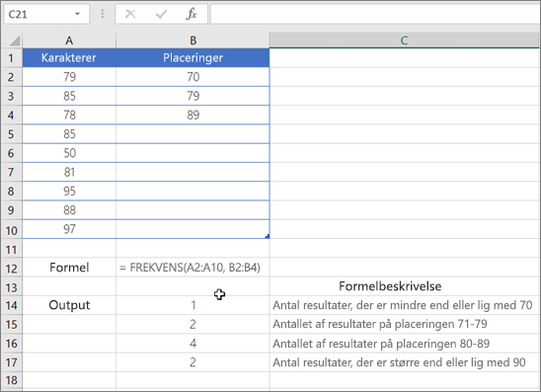Select row 11 header

[12, 249]
